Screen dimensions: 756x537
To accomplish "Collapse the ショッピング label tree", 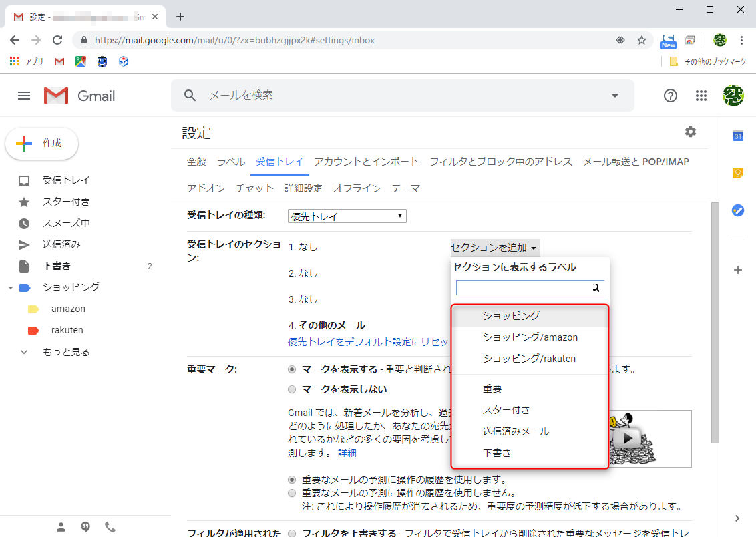I will (9, 287).
